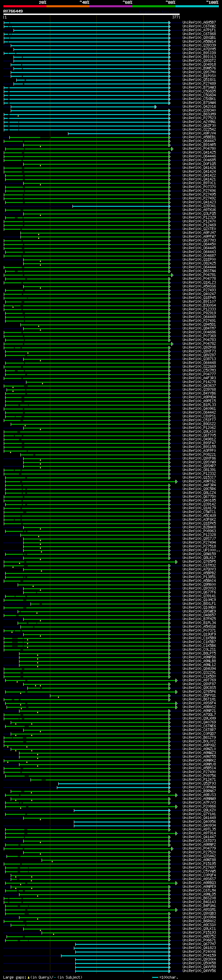Select the UniRef100_A9RT62 label
This screenshot has height=980, width=222.
click(x=199, y=481)
